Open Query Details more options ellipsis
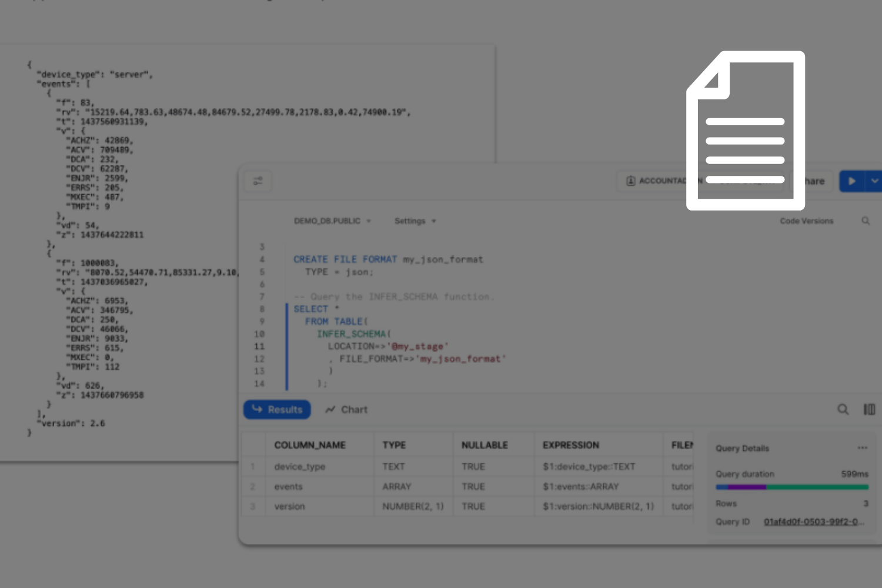Viewport: 882px width, 588px height. pyautogui.click(x=862, y=448)
